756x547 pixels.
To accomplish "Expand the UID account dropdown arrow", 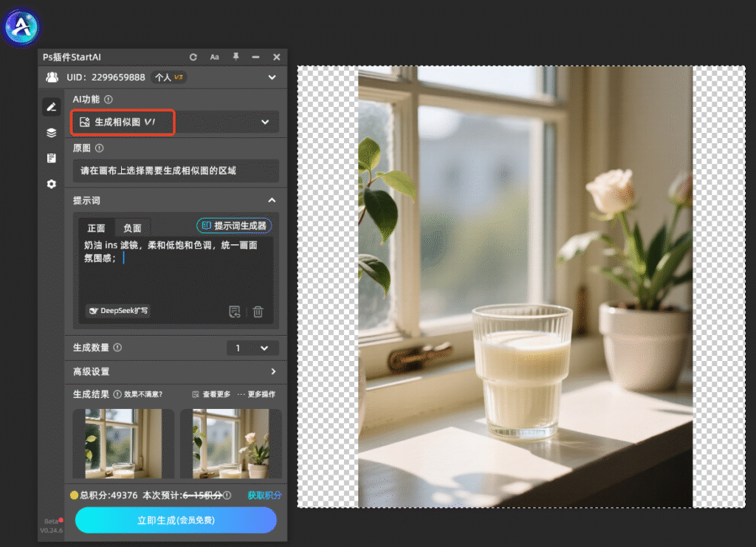I will coord(272,77).
